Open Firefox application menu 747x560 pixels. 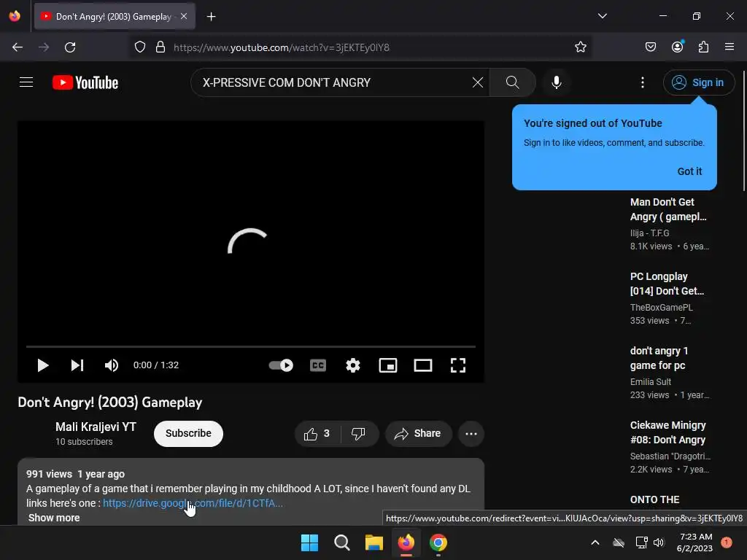pyautogui.click(x=729, y=47)
